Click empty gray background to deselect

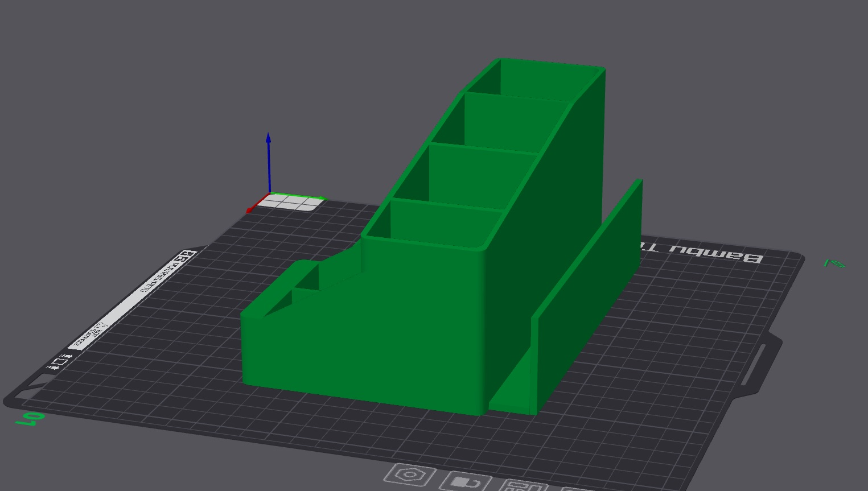[x=142, y=85]
